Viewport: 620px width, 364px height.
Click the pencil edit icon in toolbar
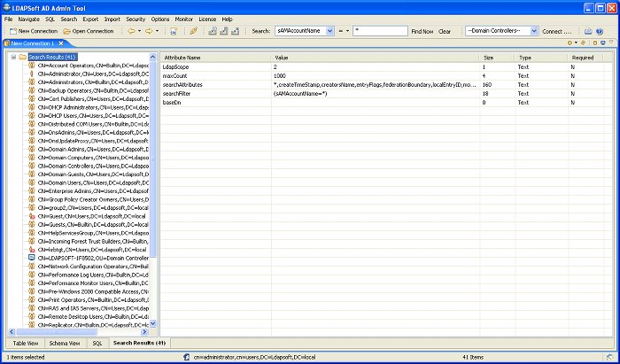coord(193,31)
